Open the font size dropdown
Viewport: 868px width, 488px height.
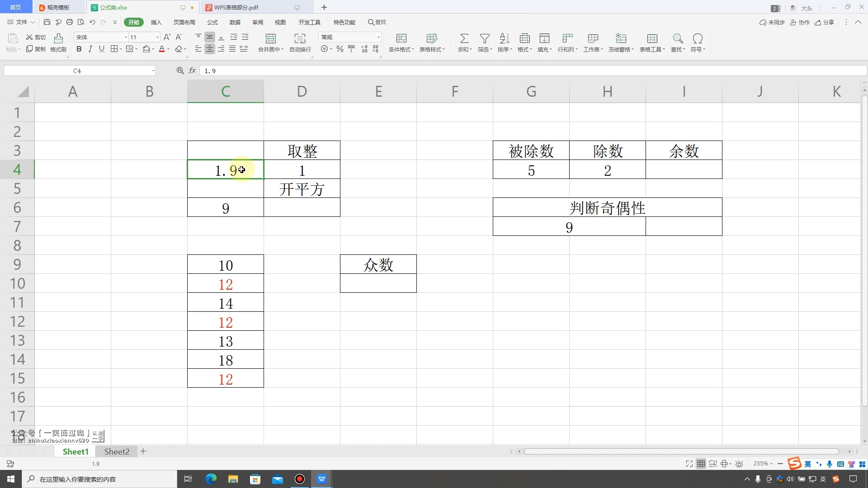pyautogui.click(x=157, y=37)
